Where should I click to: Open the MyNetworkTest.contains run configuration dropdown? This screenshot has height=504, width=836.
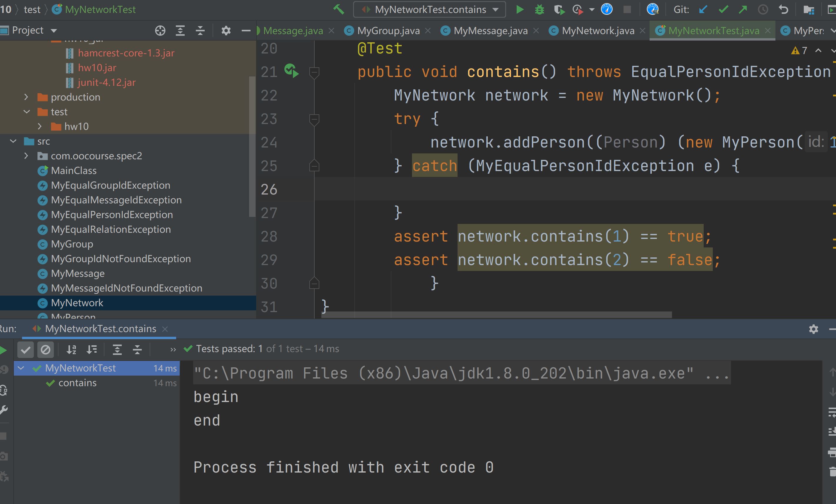429,9
